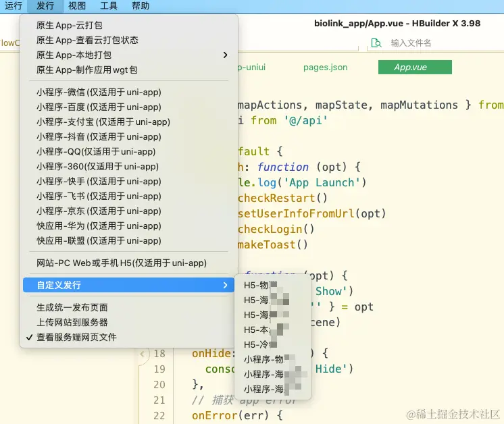Pick submenu item H5-物
This screenshot has height=424, width=504.
[x=273, y=285]
